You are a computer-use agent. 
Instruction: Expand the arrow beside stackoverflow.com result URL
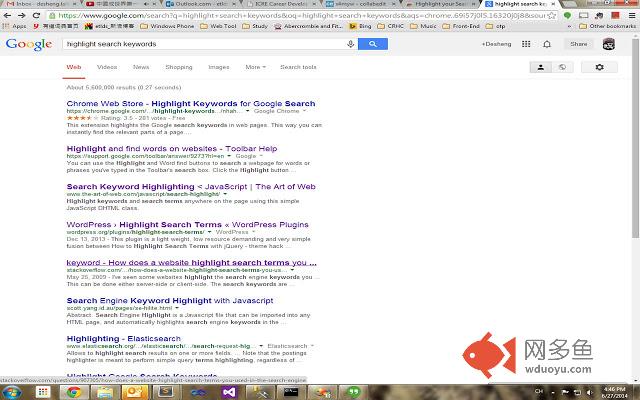pos(292,270)
